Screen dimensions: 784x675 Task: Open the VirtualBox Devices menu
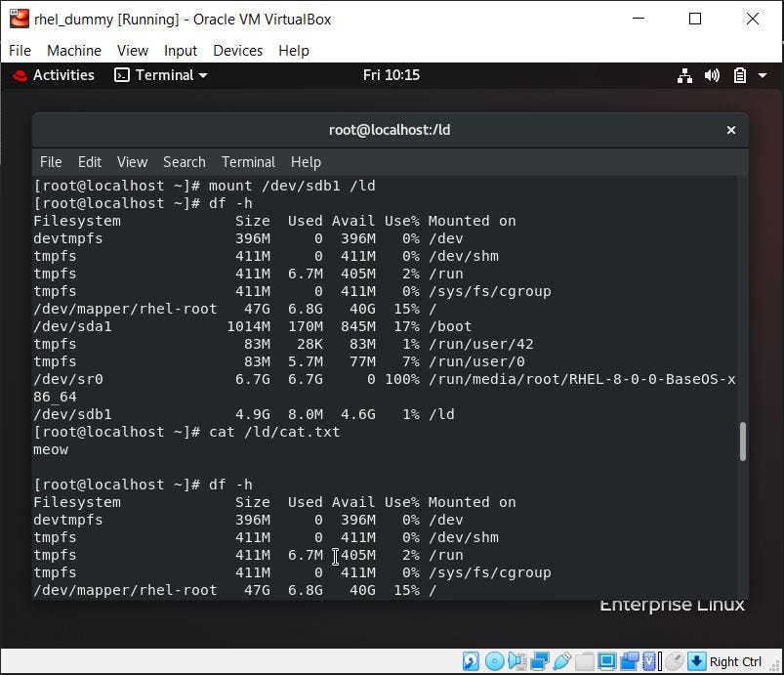tap(237, 51)
